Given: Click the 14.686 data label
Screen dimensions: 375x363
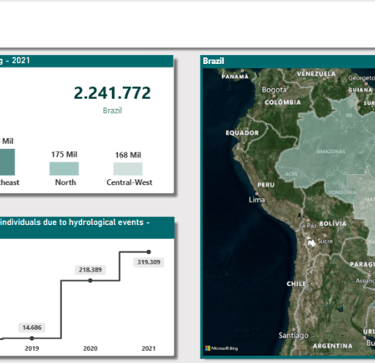Looking at the screenshot, I should (x=32, y=328).
